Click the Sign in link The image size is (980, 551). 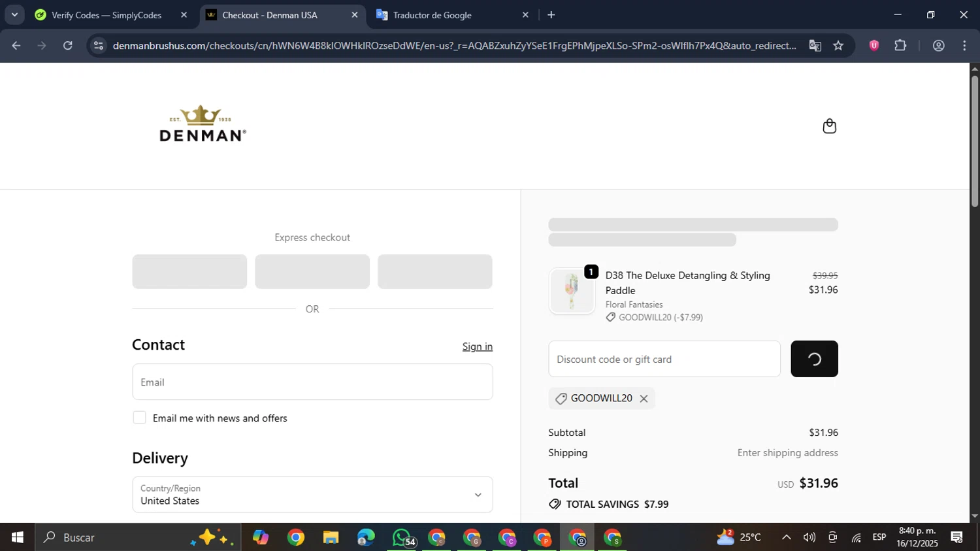(478, 346)
